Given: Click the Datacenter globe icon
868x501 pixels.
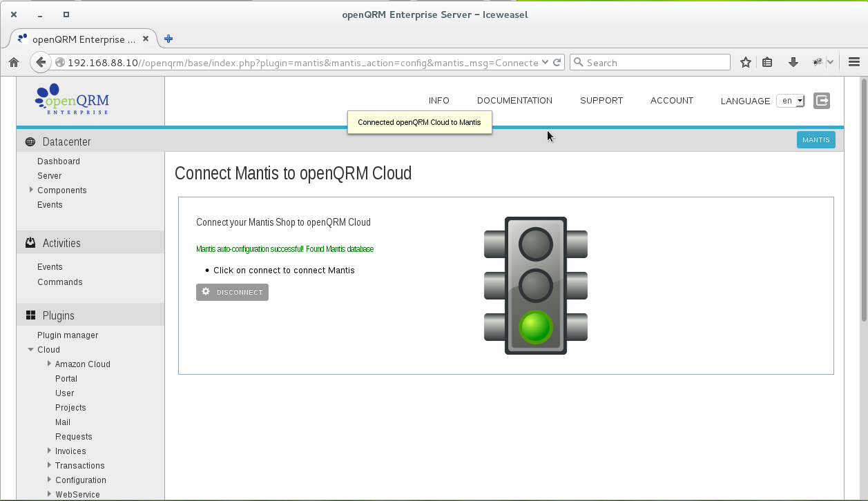Looking at the screenshot, I should click(x=30, y=142).
